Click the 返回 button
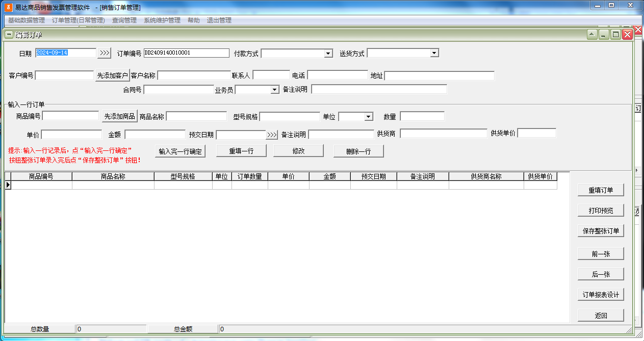The image size is (644, 341). click(601, 316)
